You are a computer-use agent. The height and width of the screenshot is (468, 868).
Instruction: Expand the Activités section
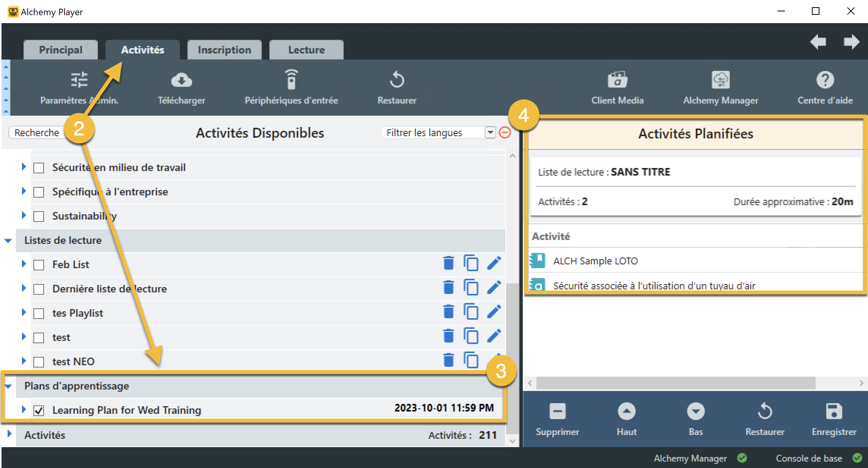[x=9, y=433]
